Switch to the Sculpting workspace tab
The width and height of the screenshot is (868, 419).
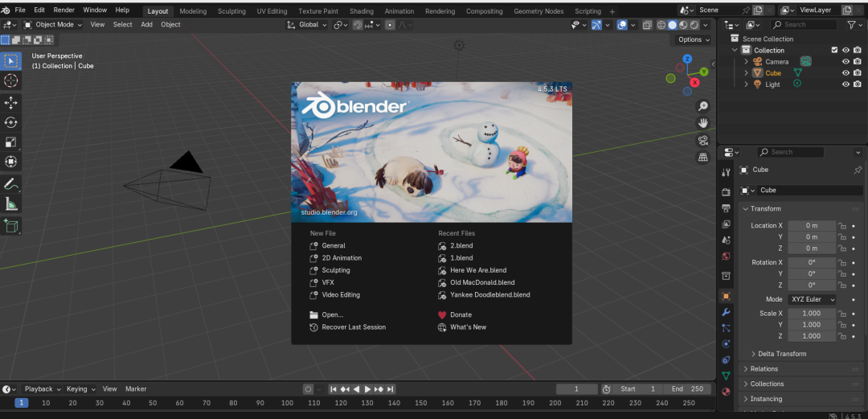tap(231, 11)
